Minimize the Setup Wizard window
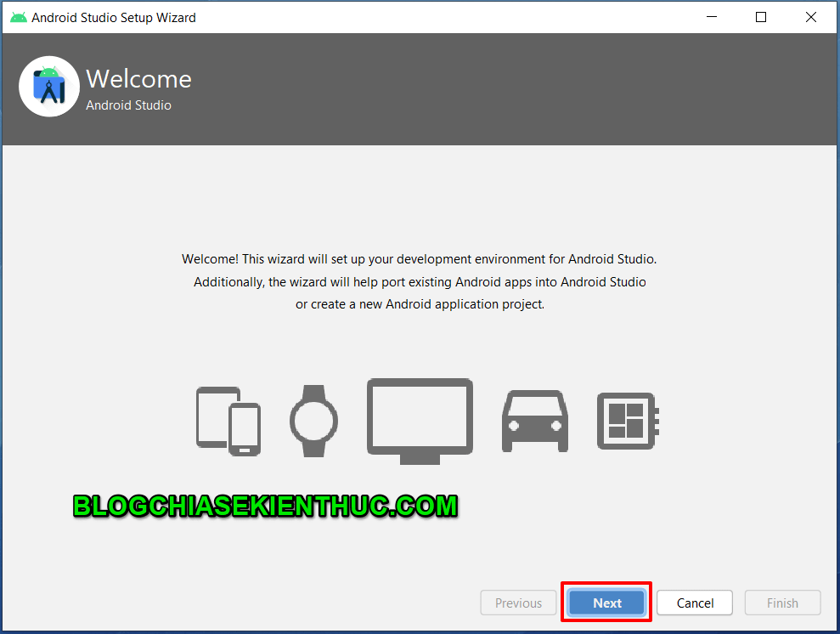Screen dimensions: 840x634 pos(712,17)
